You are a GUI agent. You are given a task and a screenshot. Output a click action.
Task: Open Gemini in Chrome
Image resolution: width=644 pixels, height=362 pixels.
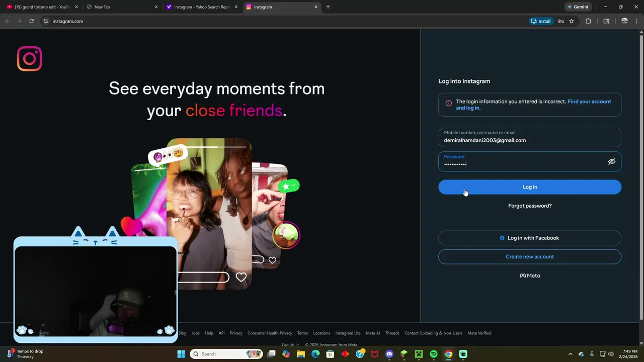coord(578,7)
